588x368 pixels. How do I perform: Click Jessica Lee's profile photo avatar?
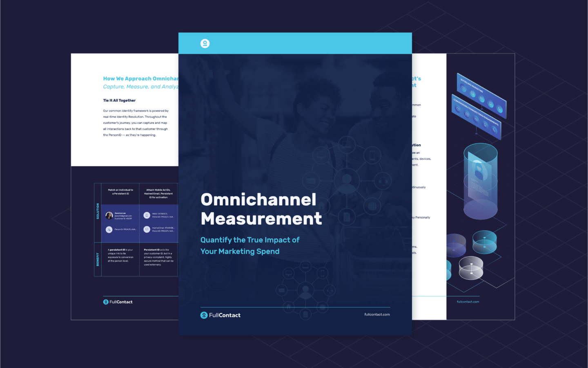[x=109, y=215]
